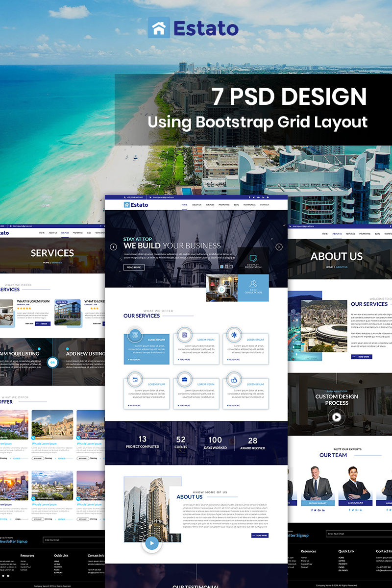
Task: Play the Custom Design Process video
Action: point(336,417)
